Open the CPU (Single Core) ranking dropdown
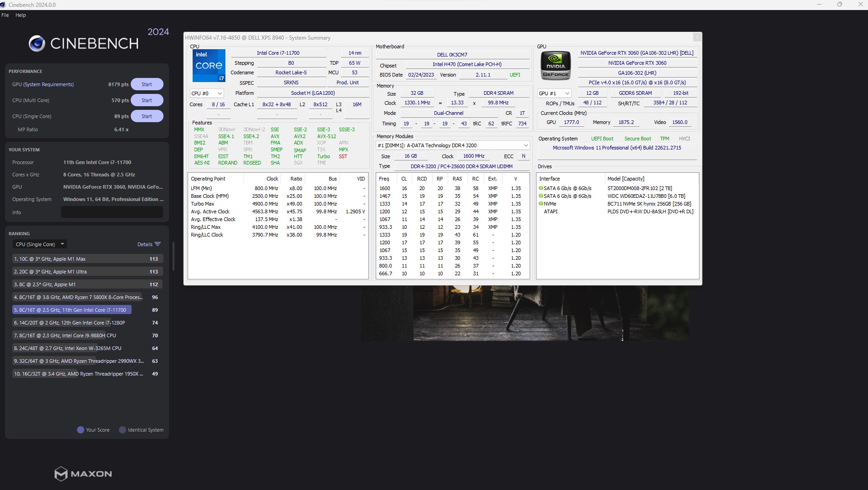The width and height of the screenshot is (868, 490). [40, 244]
